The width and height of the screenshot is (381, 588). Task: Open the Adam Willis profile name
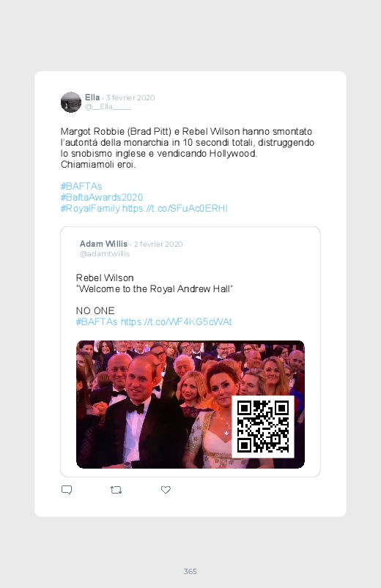103,244
